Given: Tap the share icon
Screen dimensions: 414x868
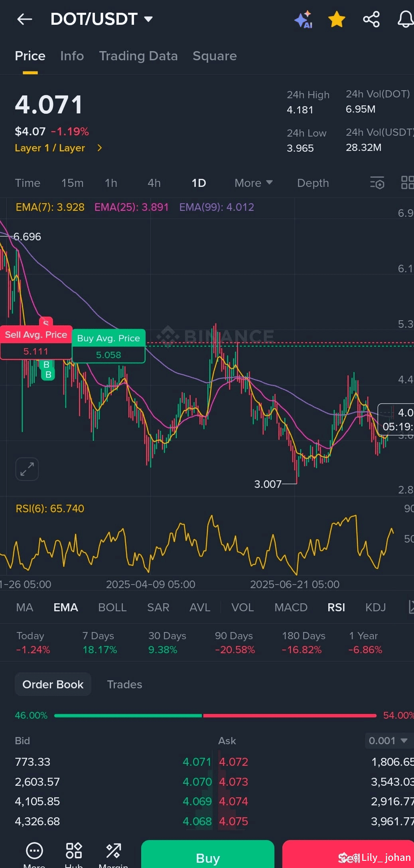Looking at the screenshot, I should tap(371, 19).
